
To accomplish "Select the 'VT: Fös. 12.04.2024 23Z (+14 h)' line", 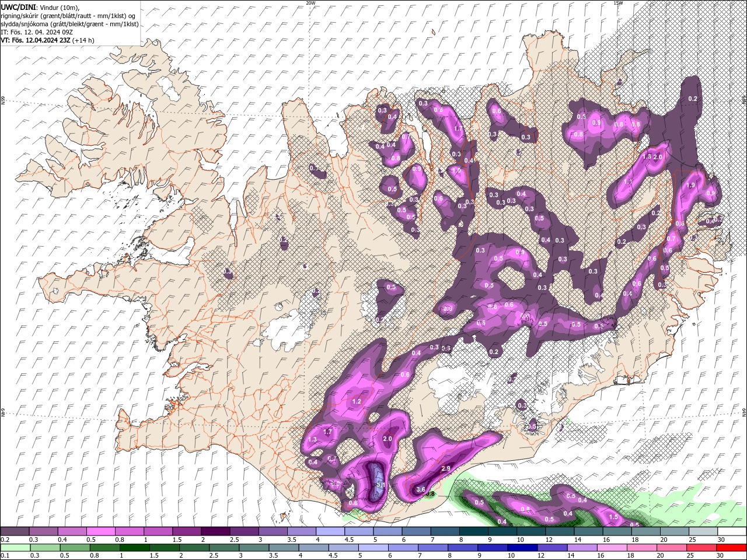I will [47, 40].
